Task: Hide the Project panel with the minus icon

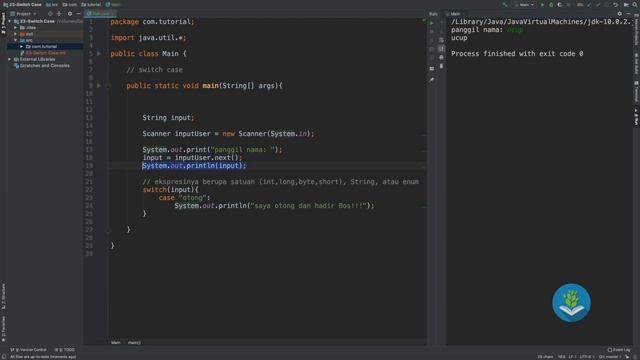Action: tap(78, 13)
